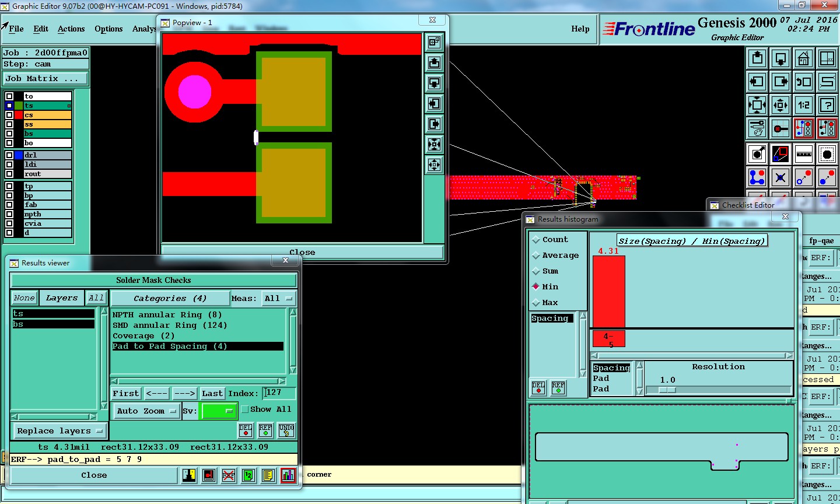
Task: Open the Meas All dropdown
Action: coord(279,298)
